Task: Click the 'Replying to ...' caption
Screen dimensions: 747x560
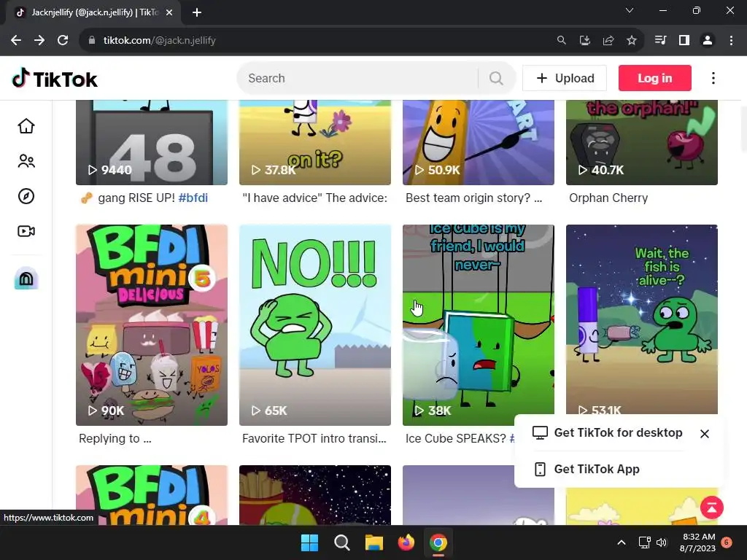Action: coord(115,438)
